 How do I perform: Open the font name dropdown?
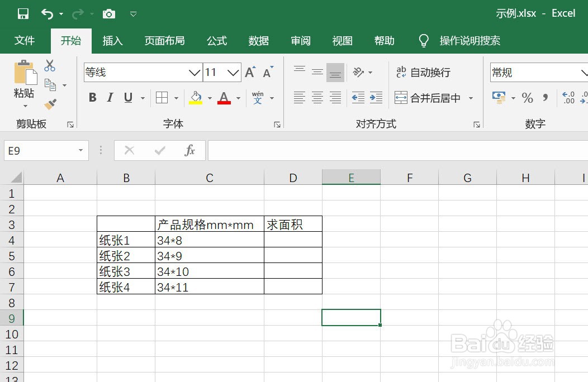(195, 72)
